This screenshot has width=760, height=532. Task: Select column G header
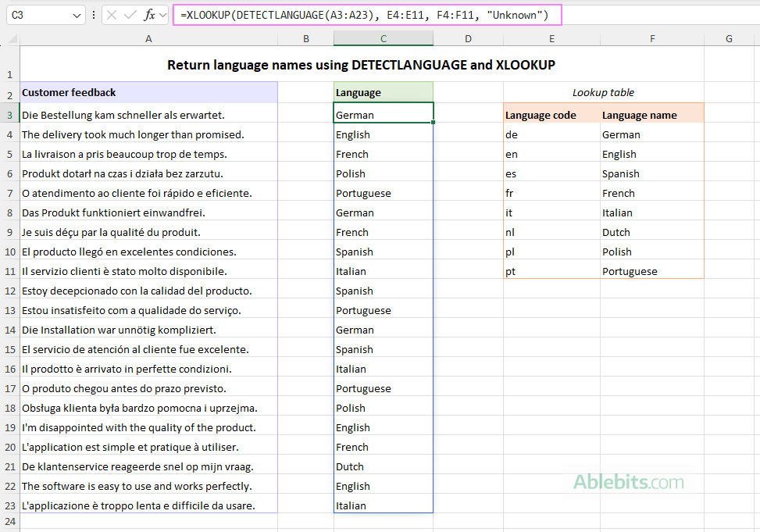(729, 39)
